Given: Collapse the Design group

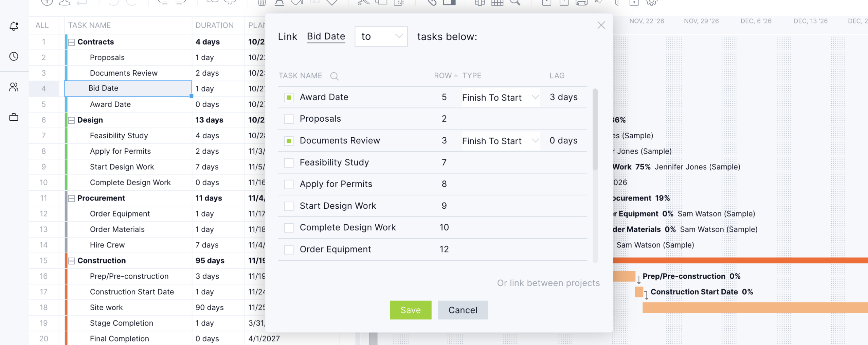Looking at the screenshot, I should [72, 120].
